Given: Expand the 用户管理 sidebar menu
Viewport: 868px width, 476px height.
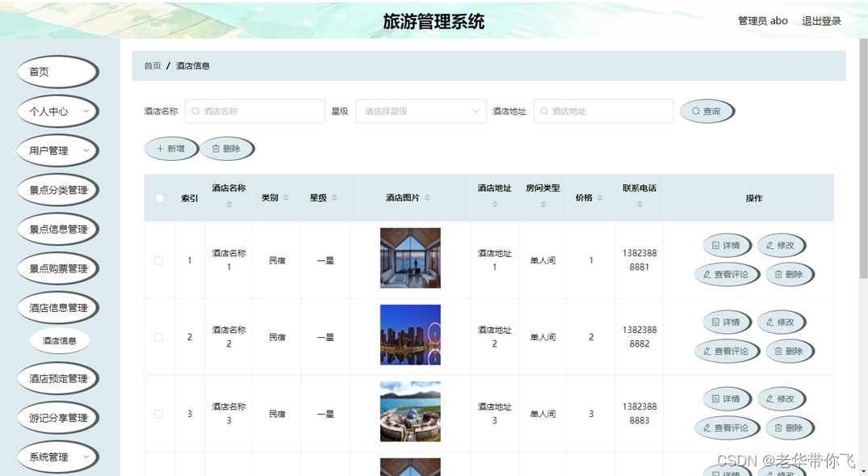Looking at the screenshot, I should [57, 150].
